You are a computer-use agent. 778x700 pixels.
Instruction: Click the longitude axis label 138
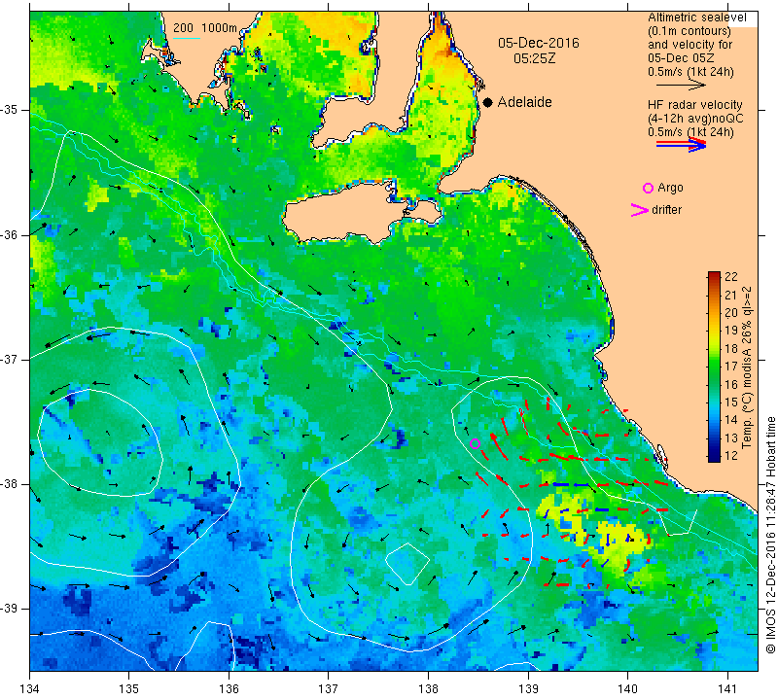click(x=428, y=689)
